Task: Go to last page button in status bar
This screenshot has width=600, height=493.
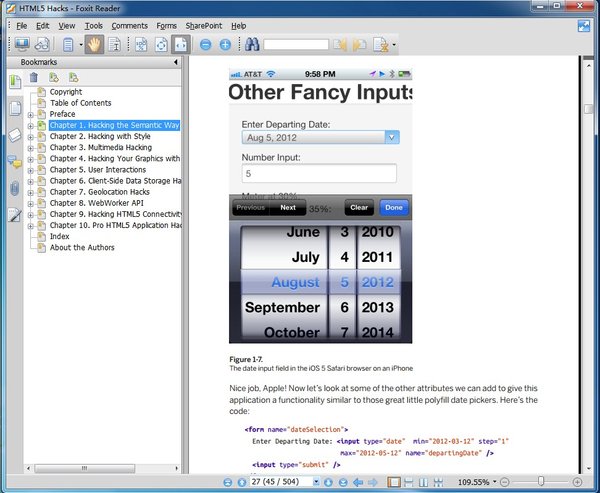Action: click(x=343, y=482)
